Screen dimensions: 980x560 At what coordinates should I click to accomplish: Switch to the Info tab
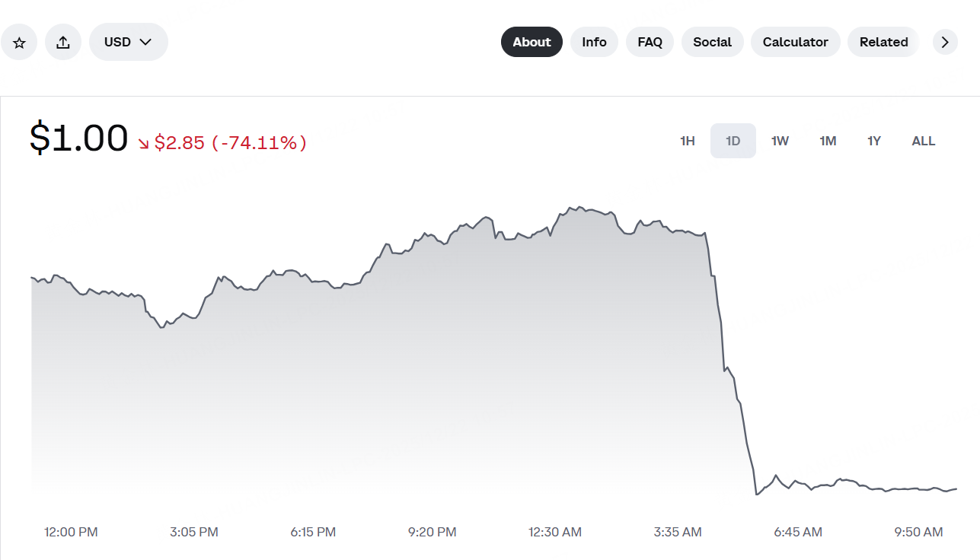click(594, 42)
